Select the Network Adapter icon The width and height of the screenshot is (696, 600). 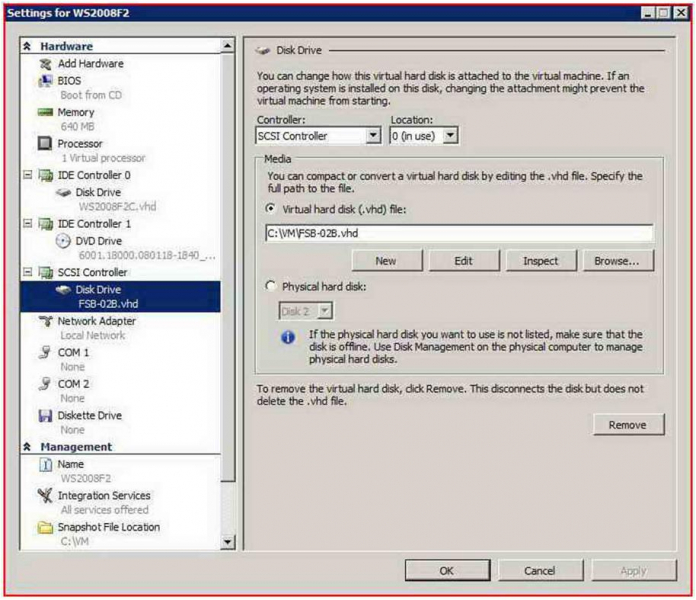pos(45,321)
